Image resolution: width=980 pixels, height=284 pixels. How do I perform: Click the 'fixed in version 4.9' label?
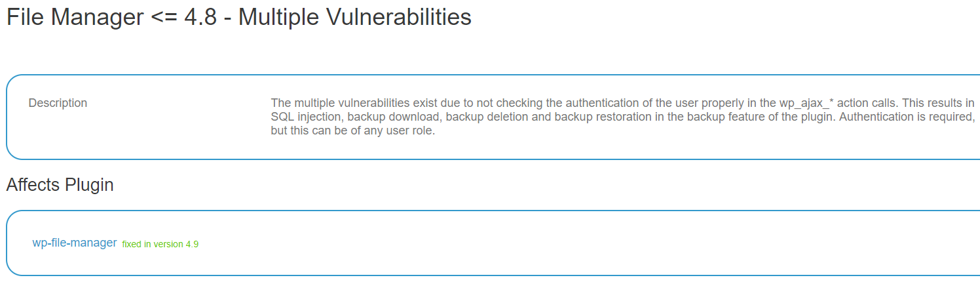tap(160, 244)
